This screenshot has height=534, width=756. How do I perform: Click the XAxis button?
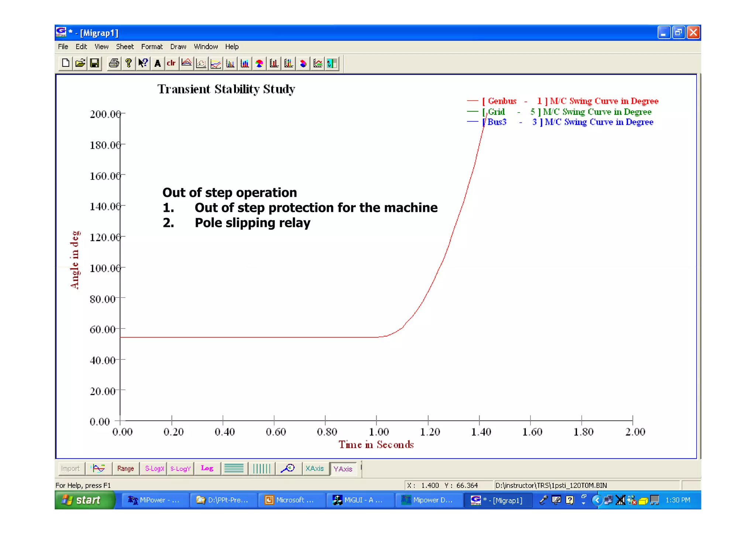coord(315,469)
